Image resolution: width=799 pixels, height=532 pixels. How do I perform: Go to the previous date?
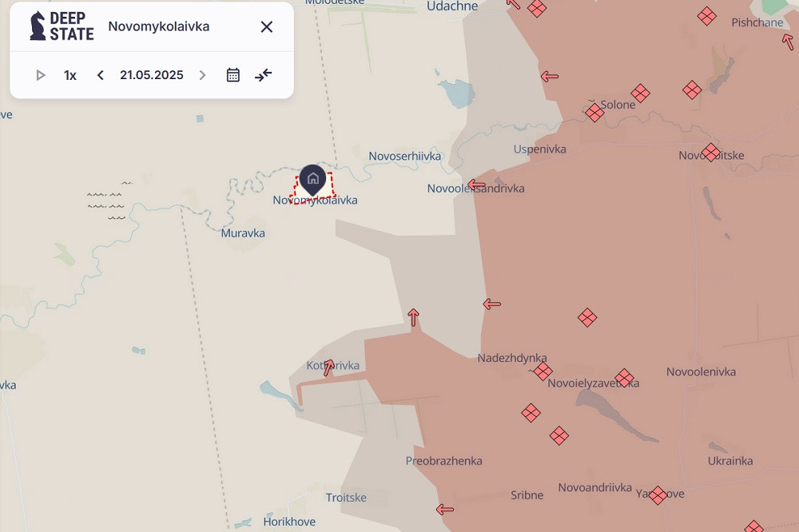[101, 75]
